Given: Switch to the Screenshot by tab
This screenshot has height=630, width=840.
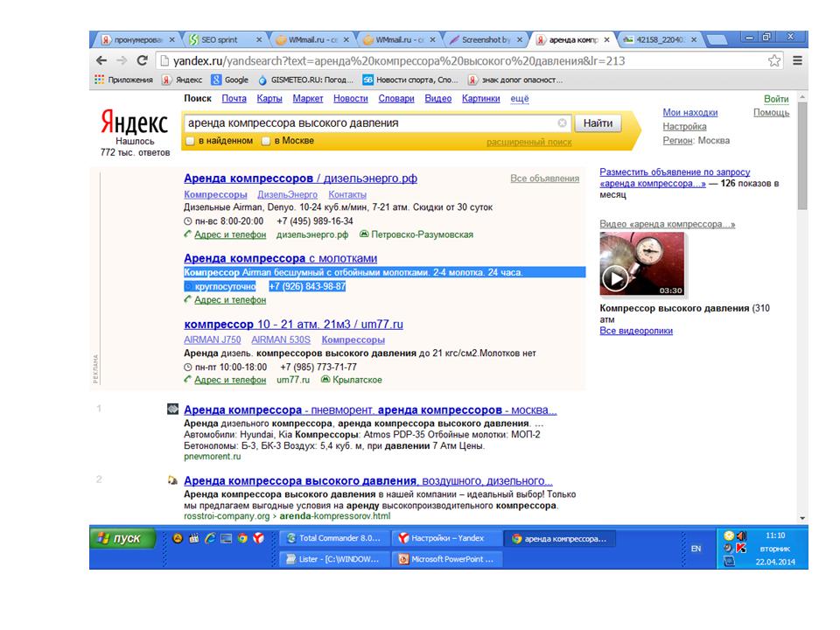Looking at the screenshot, I should tap(486, 39).
